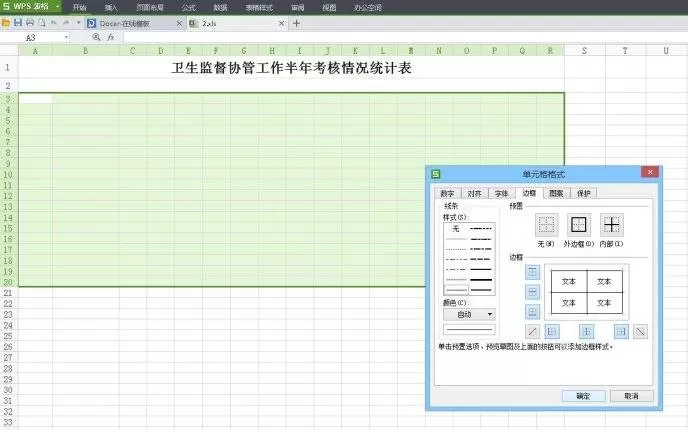Click the Redo arrow icon
Screen dimensions: 688x430
click(x=66, y=23)
